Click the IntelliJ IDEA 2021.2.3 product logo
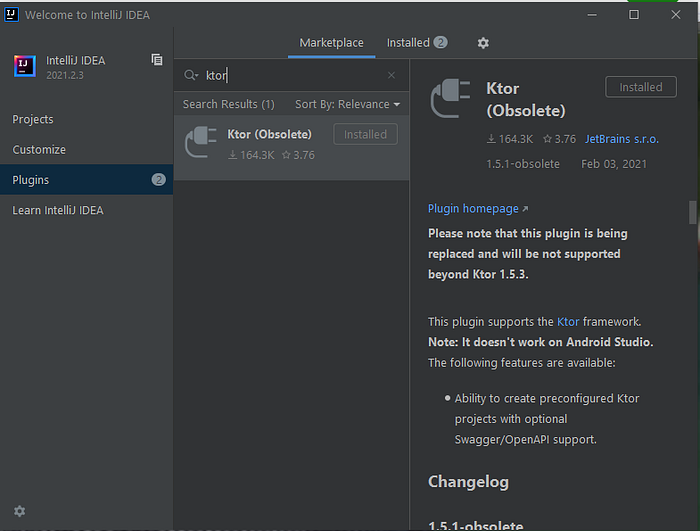Viewport: 700px width, 531px height. (25, 66)
